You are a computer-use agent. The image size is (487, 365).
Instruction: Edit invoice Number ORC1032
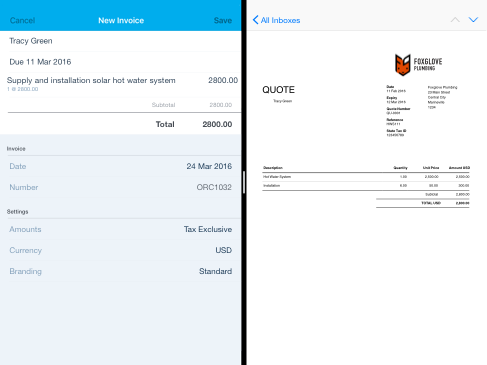point(121,187)
